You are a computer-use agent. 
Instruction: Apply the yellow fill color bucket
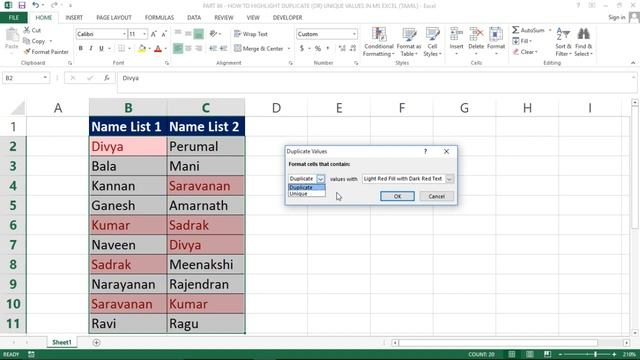(x=142, y=49)
